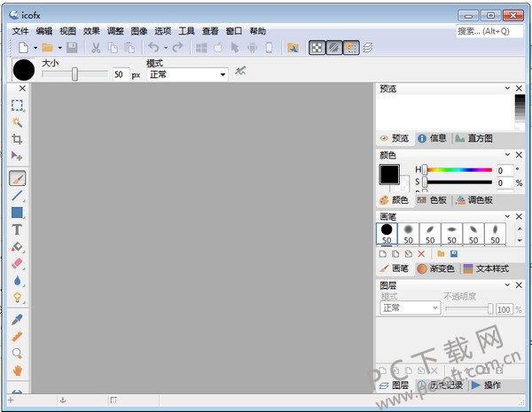
Task: Close the 预览 panel
Action: tap(519, 89)
